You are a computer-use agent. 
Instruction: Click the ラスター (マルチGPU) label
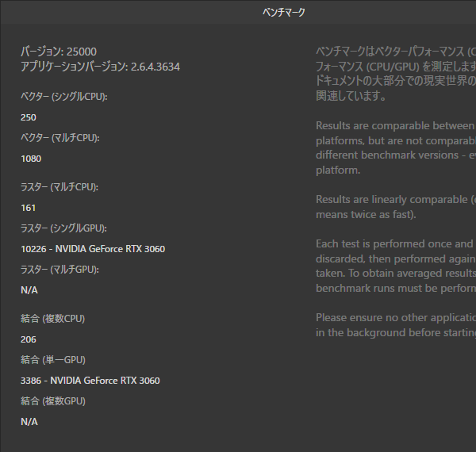(59, 270)
